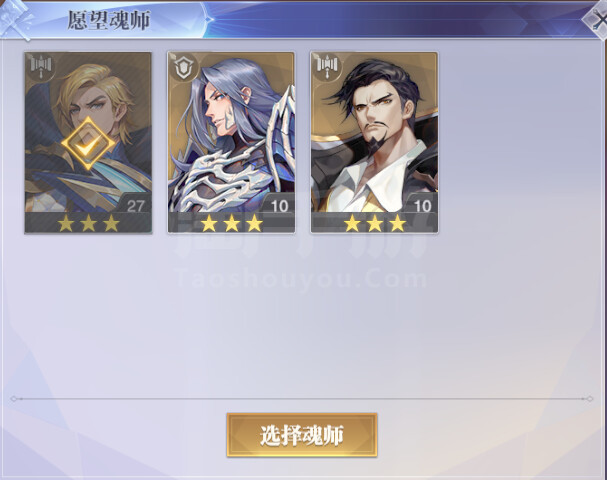Click the 选择魂师 button
Screen dimensions: 607x480
(302, 435)
